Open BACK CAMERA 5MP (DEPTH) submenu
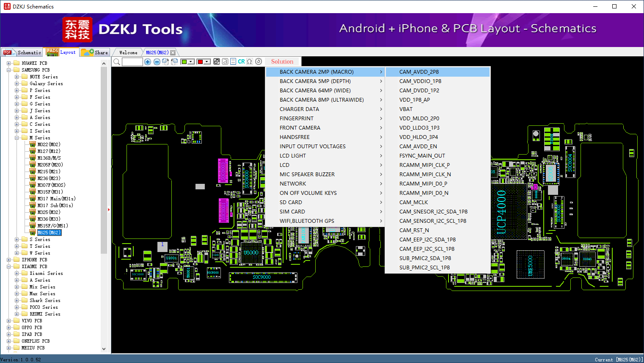The height and width of the screenshot is (363, 644). tap(325, 81)
